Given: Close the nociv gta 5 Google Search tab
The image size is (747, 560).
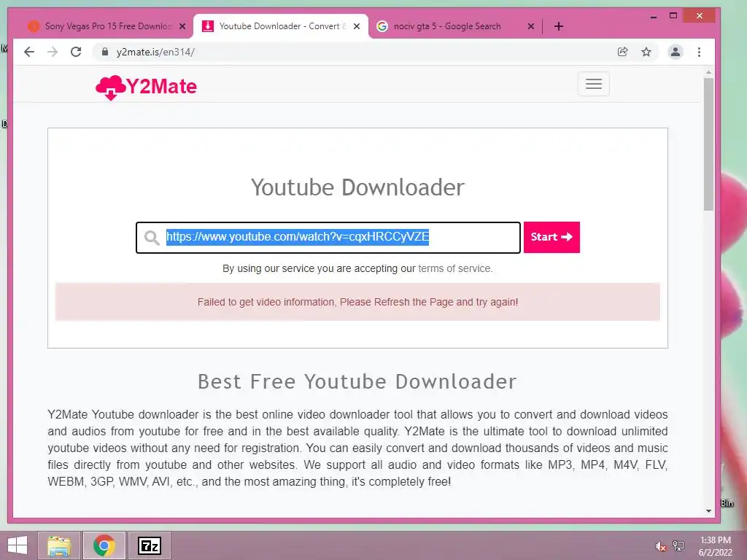Looking at the screenshot, I should tap(531, 26).
